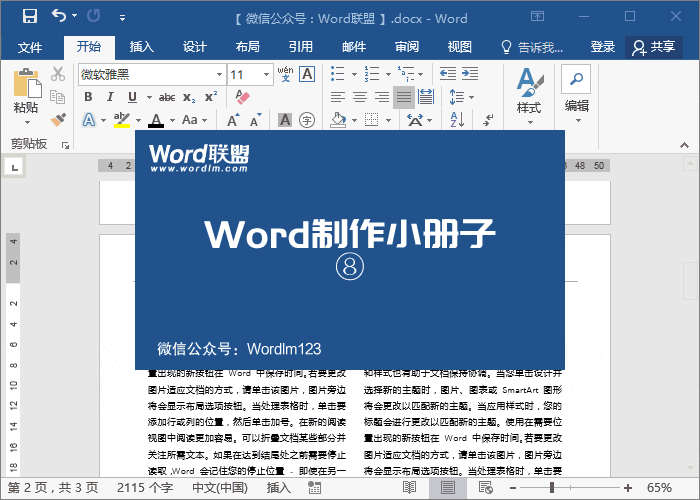
Task: Open line spacing options
Action: [x=461, y=97]
